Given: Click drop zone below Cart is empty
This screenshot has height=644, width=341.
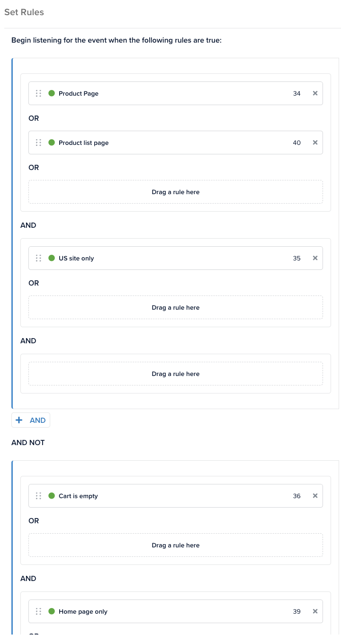Looking at the screenshot, I should point(176,545).
